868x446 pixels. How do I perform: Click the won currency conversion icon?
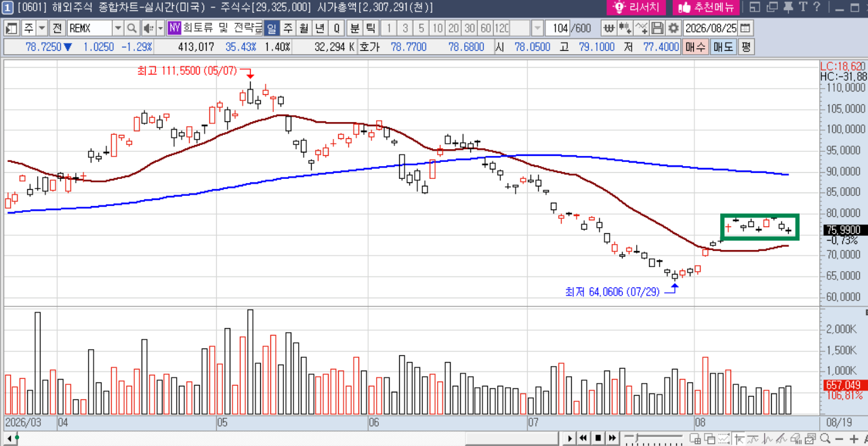608,28
